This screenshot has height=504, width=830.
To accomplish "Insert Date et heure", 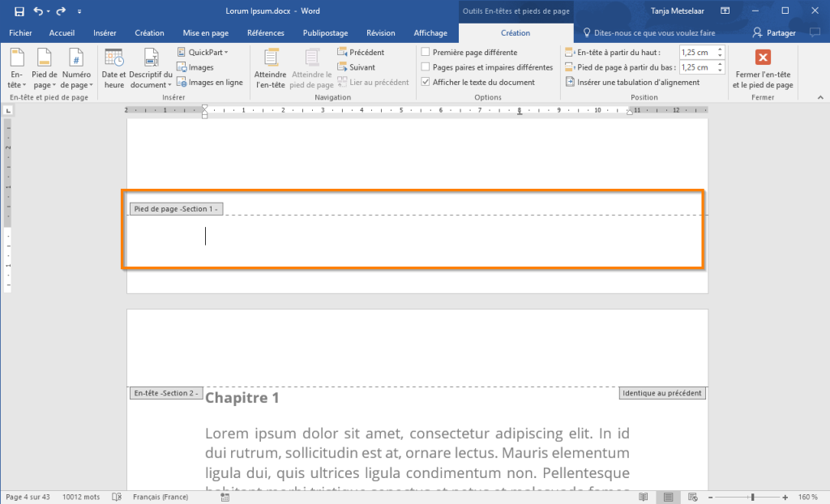I will tap(113, 69).
